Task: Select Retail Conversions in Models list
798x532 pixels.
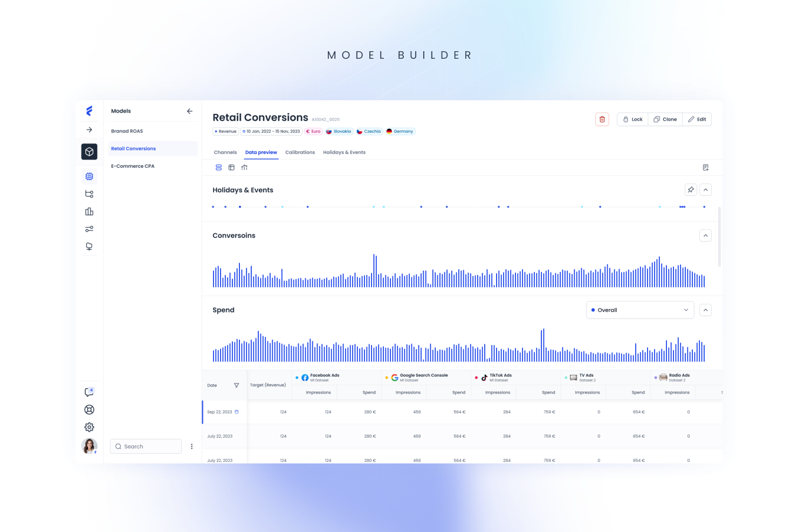Action: click(153, 149)
